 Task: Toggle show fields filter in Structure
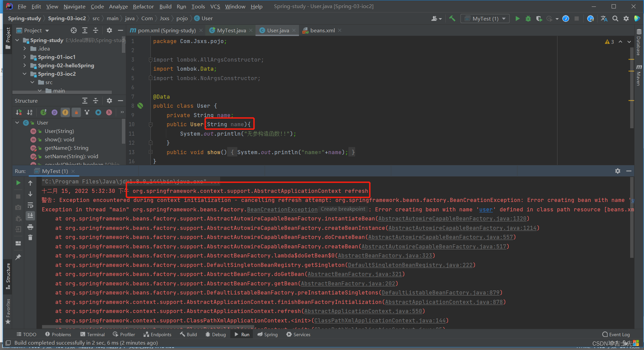(65, 112)
